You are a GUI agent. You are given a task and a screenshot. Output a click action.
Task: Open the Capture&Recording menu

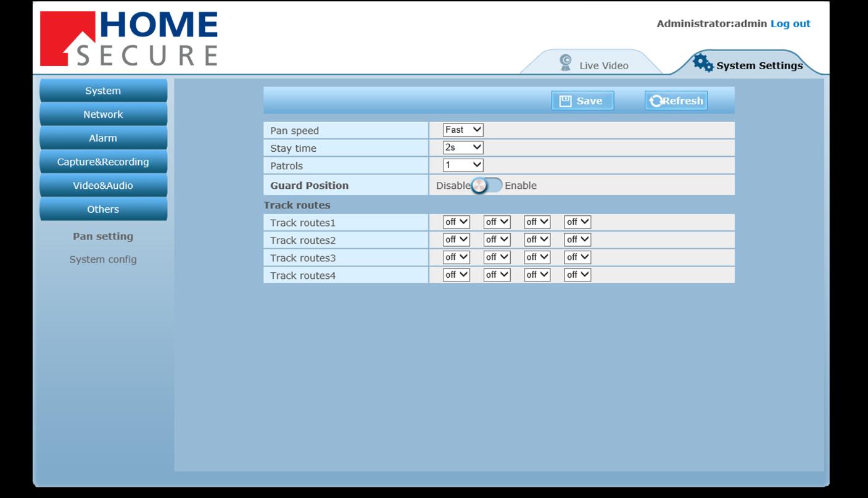click(x=103, y=162)
